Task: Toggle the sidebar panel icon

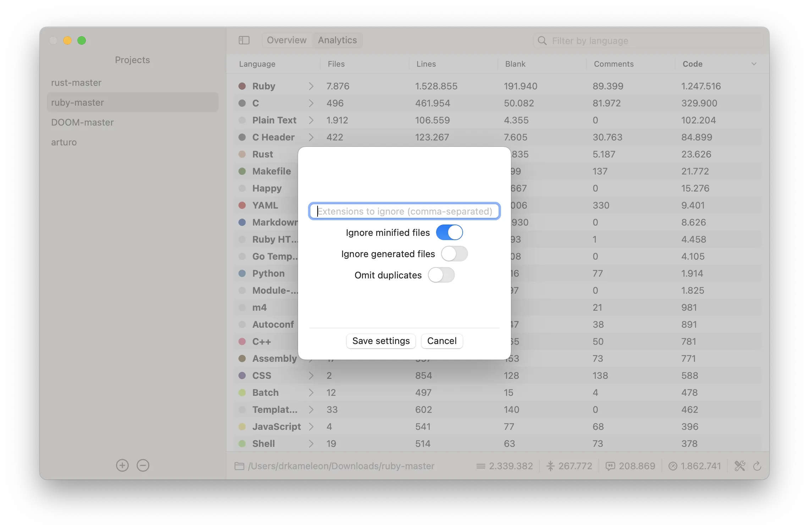Action: (x=244, y=40)
